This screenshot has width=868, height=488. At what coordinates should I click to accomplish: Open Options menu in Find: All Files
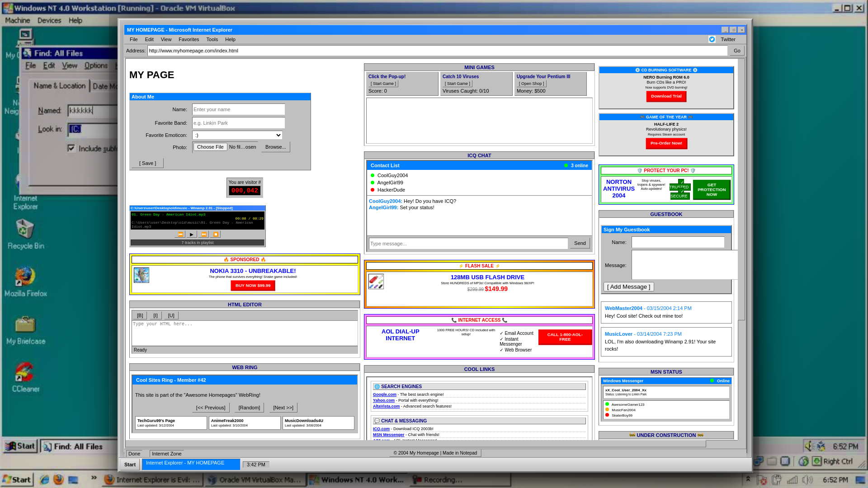point(96,66)
